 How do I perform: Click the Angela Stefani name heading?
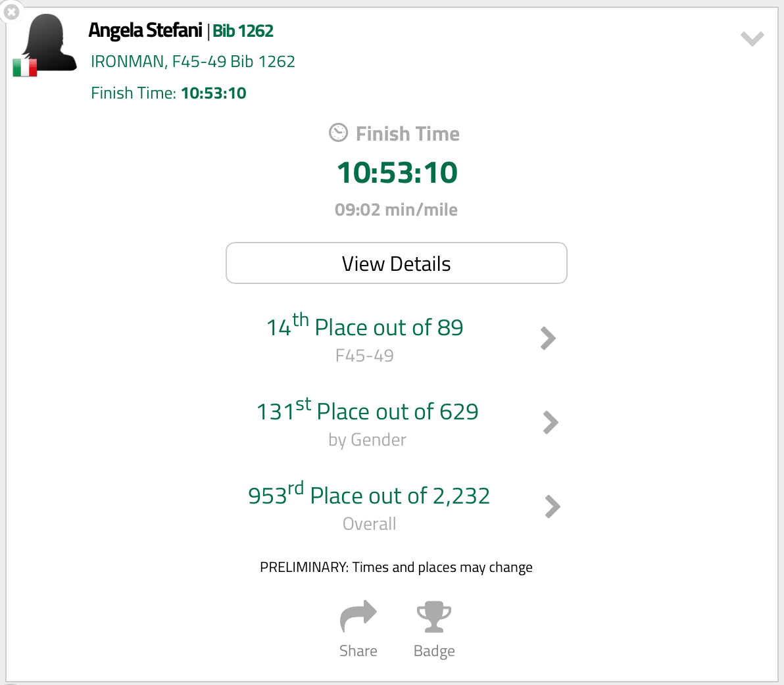(x=145, y=30)
